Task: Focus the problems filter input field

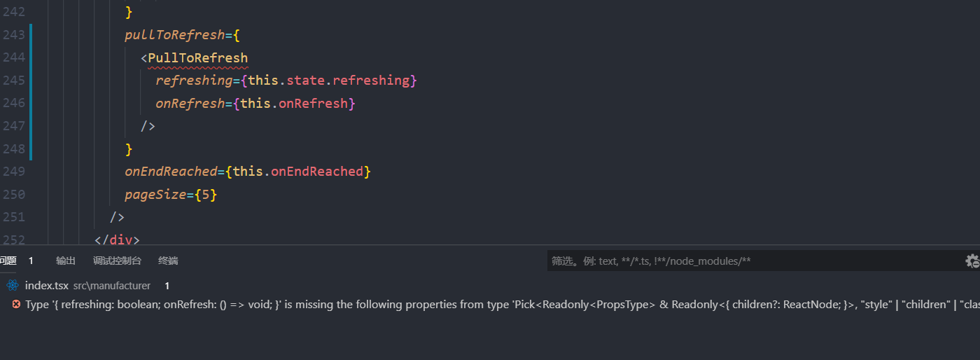Action: click(x=755, y=261)
